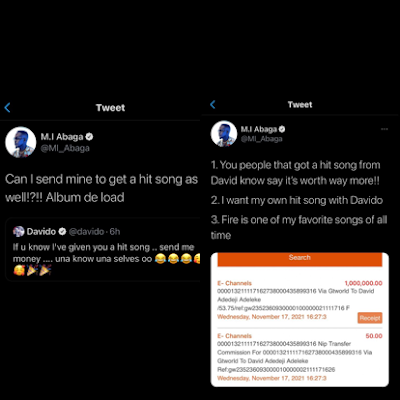This screenshot has width=400, height=400.
Task: Open three-dot more menu on right tweet
Action: click(x=384, y=129)
